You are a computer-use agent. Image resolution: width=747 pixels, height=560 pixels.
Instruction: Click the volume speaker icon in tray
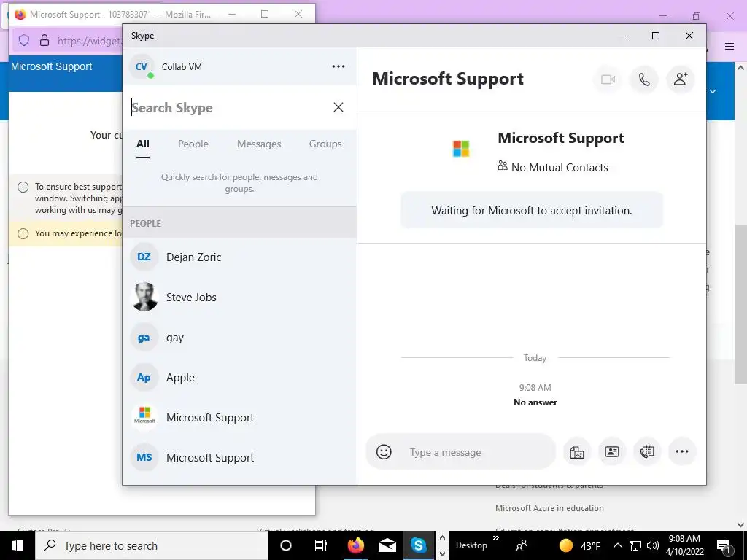point(653,545)
